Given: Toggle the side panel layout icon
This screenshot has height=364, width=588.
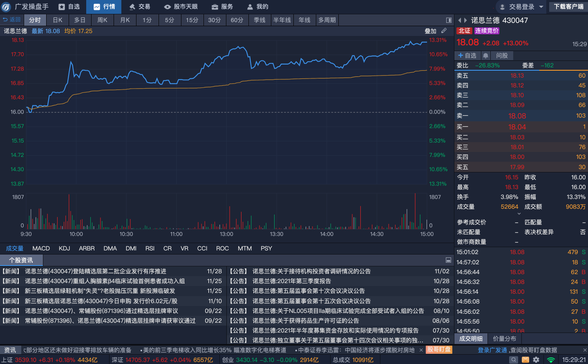Looking at the screenshot, I should tap(449, 20).
